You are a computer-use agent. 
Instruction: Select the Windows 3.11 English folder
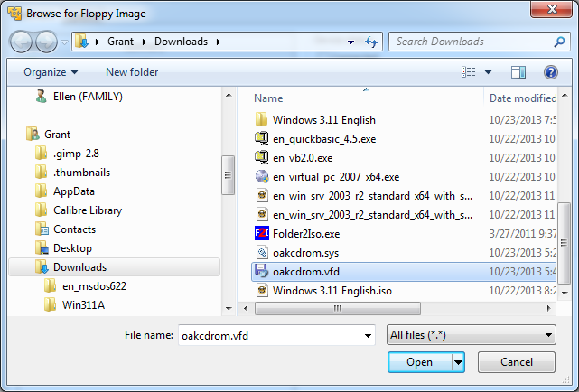click(x=323, y=119)
